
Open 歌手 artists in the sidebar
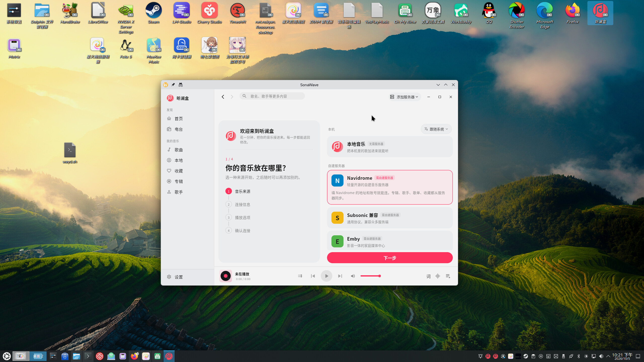[x=187, y=192]
